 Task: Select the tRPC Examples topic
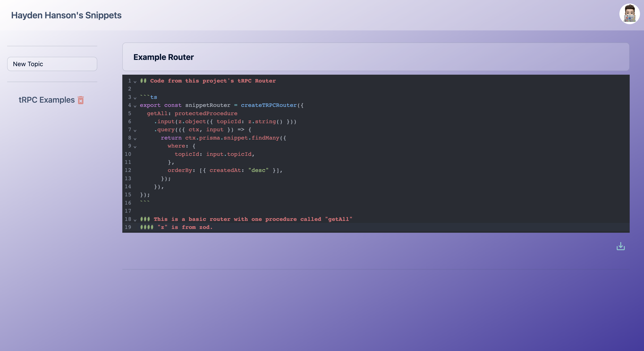coord(47,100)
